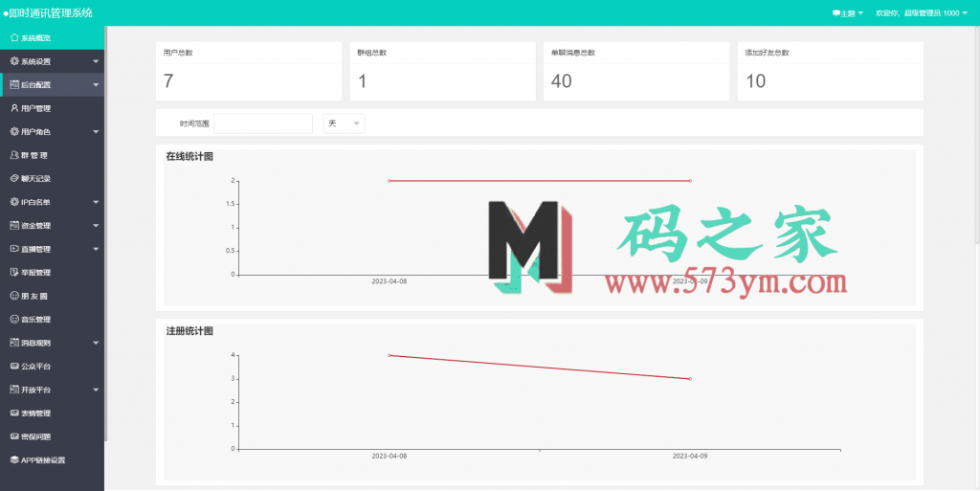Screen dimensions: 980x491
Task: Click the main page vertical scrollbar
Action: (977, 135)
